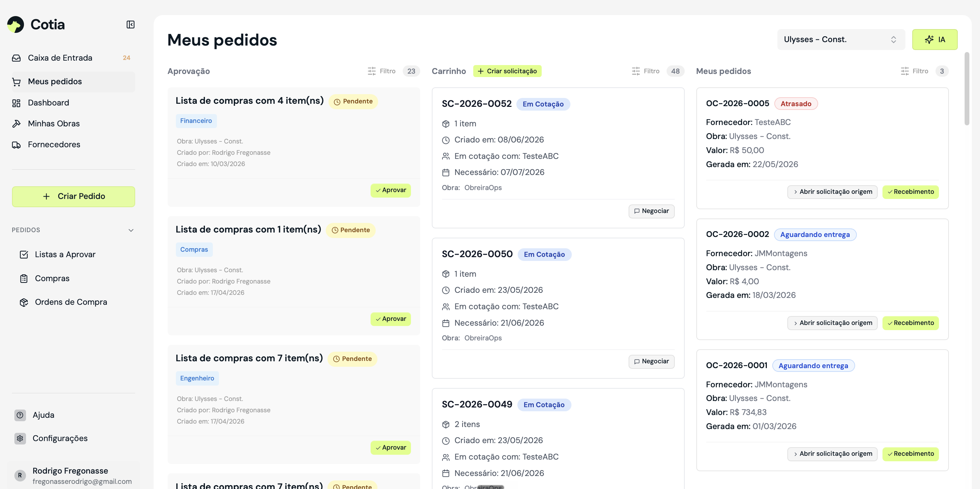The width and height of the screenshot is (980, 489).
Task: Open Caixa de Entrada inbox
Action: [x=73, y=58]
